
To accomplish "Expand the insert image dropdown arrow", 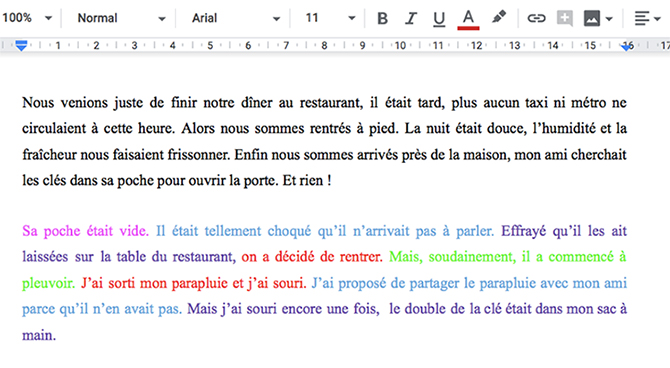I will (x=609, y=19).
